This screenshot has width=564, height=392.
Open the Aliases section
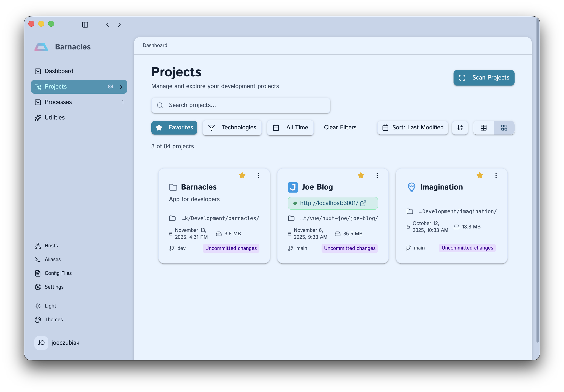pyautogui.click(x=53, y=259)
